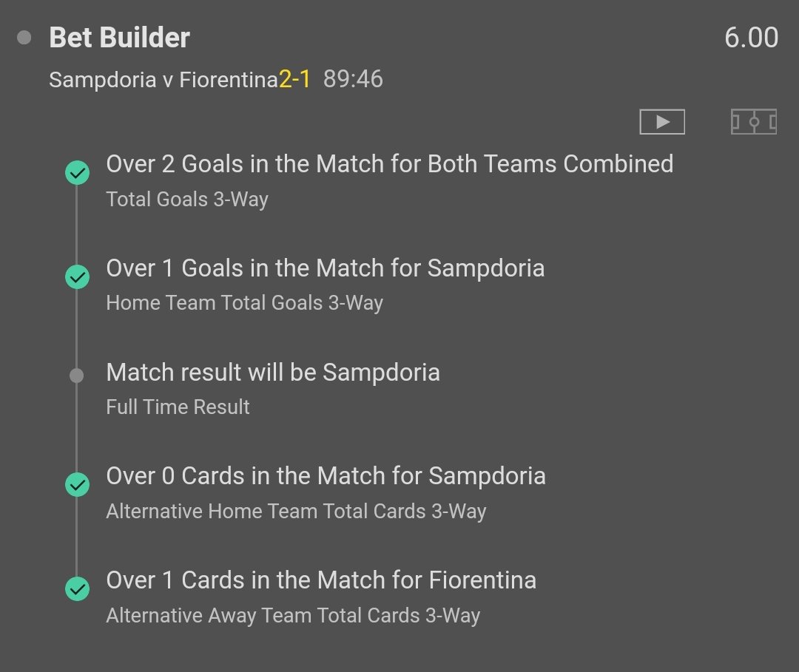
Task: Click Full Time Result market label
Action: click(x=178, y=407)
